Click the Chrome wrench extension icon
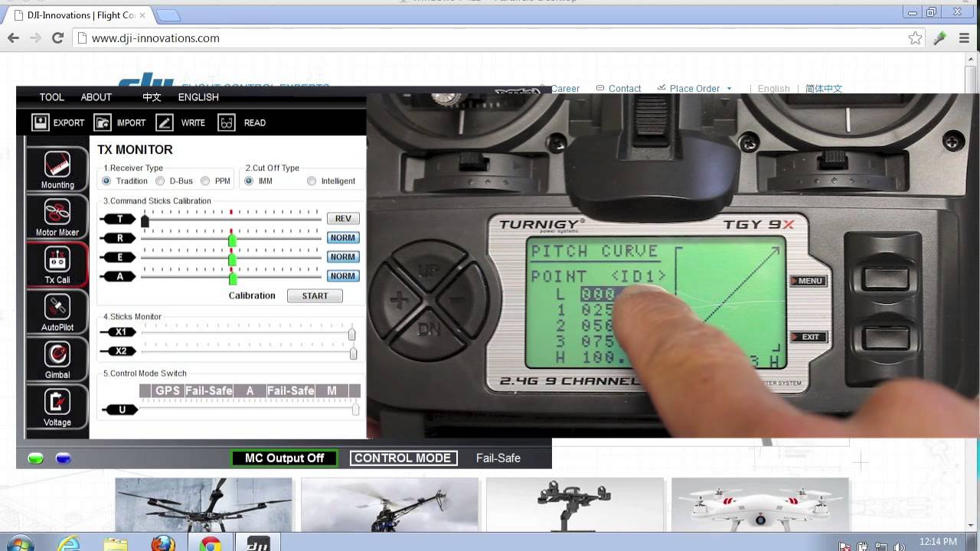 (940, 37)
